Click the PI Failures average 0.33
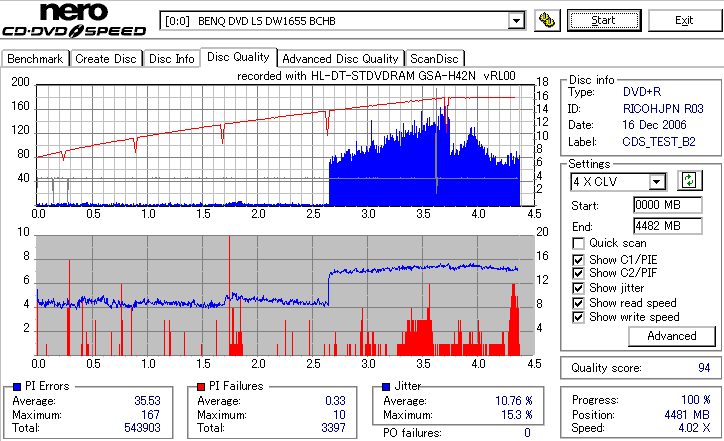724x441 pixels. pos(335,400)
